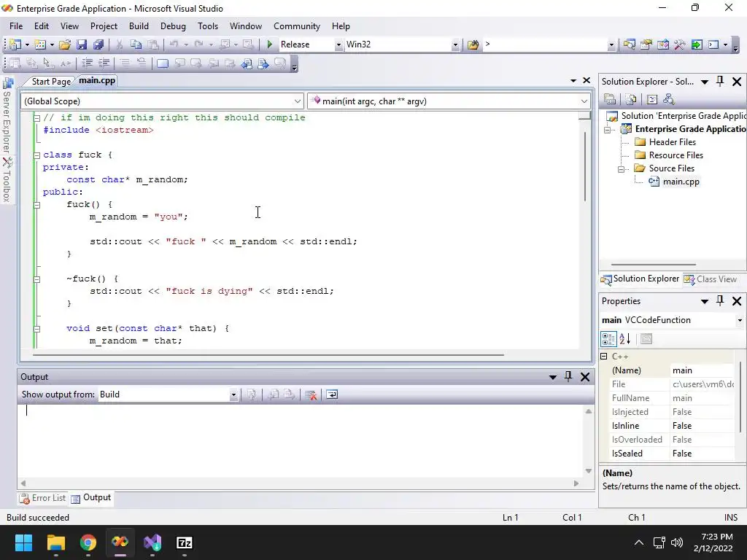Switch to the Error List tab
The image size is (747, 560).
click(x=42, y=498)
